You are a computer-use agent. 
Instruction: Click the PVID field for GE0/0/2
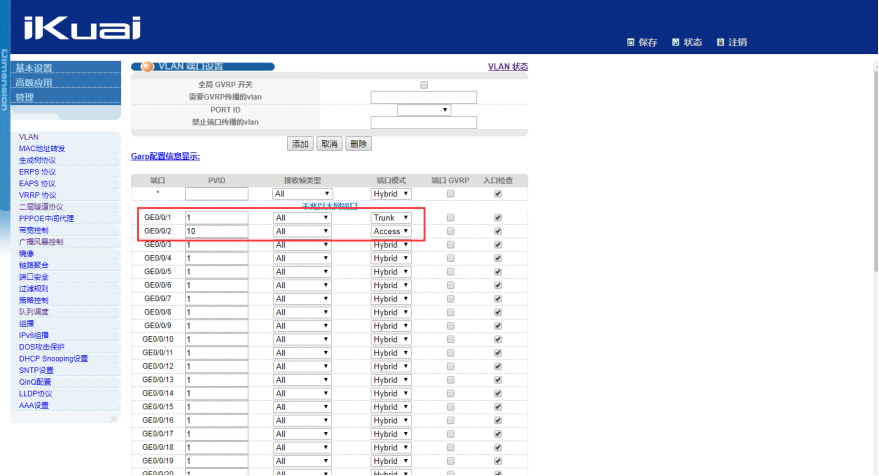coord(216,231)
